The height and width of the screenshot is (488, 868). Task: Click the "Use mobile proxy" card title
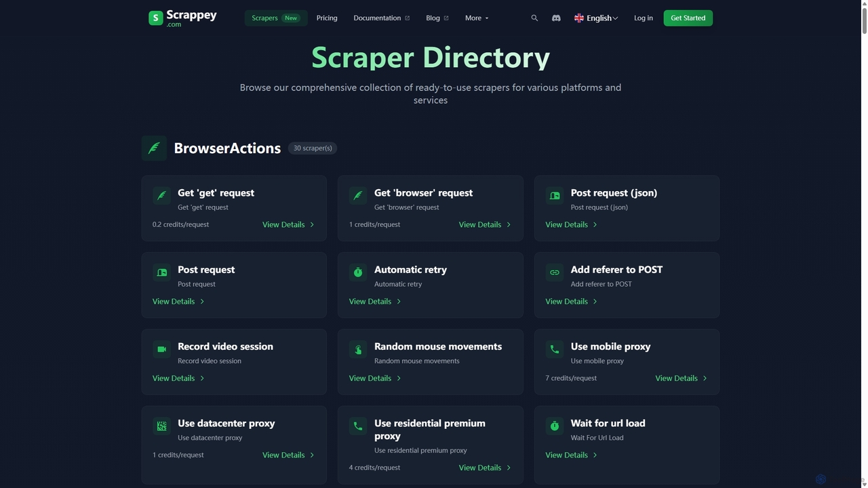[610, 346]
